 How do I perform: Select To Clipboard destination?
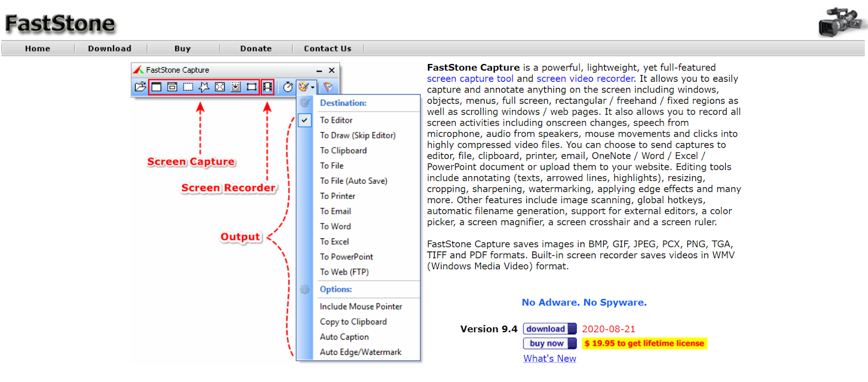pos(343,151)
